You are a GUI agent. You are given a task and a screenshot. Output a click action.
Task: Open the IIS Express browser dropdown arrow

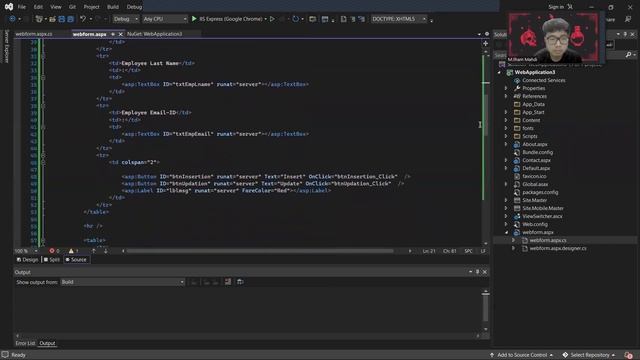click(266, 19)
